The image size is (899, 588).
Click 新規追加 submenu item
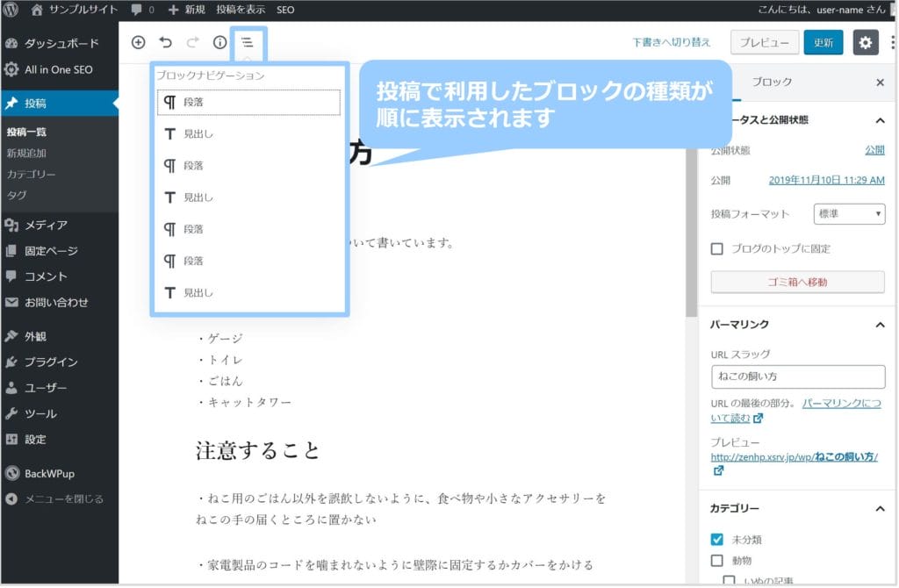click(26, 153)
